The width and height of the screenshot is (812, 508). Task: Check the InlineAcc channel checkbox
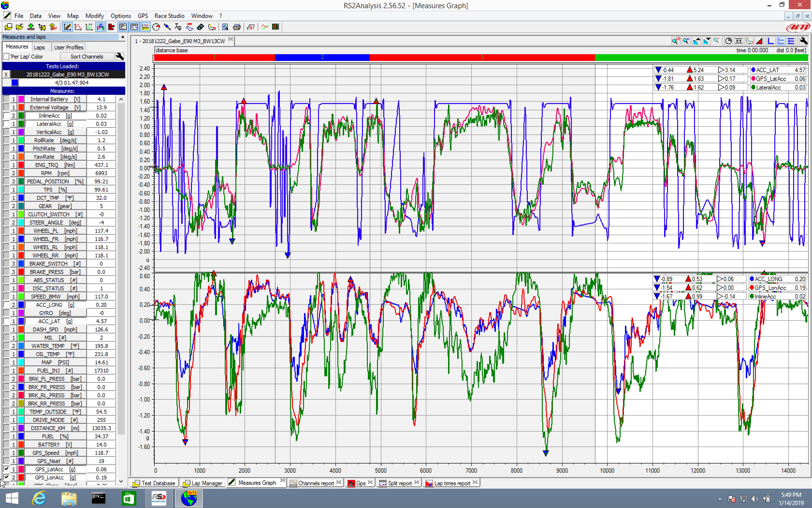point(6,116)
